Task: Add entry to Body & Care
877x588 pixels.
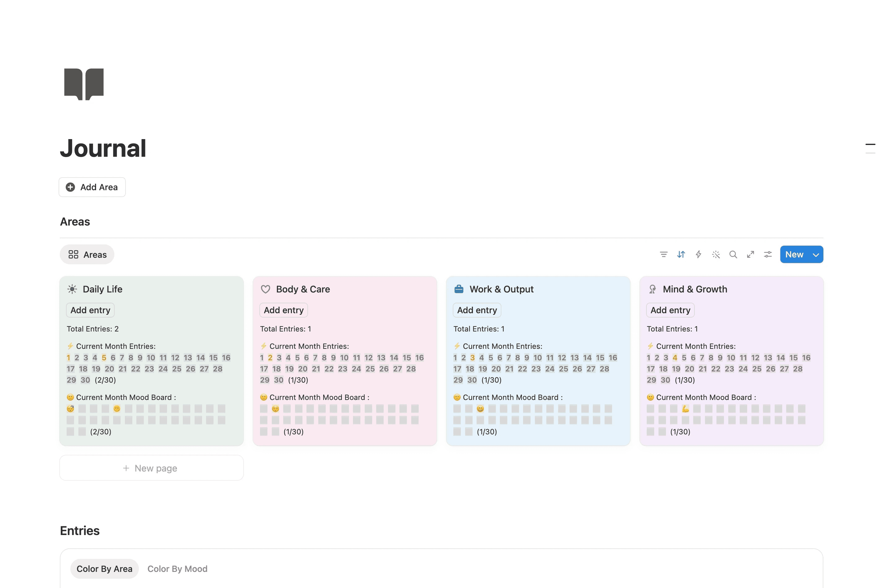Action: click(x=284, y=310)
